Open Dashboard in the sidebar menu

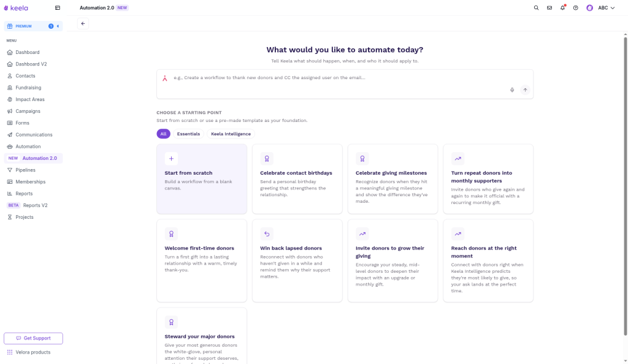click(x=33, y=53)
